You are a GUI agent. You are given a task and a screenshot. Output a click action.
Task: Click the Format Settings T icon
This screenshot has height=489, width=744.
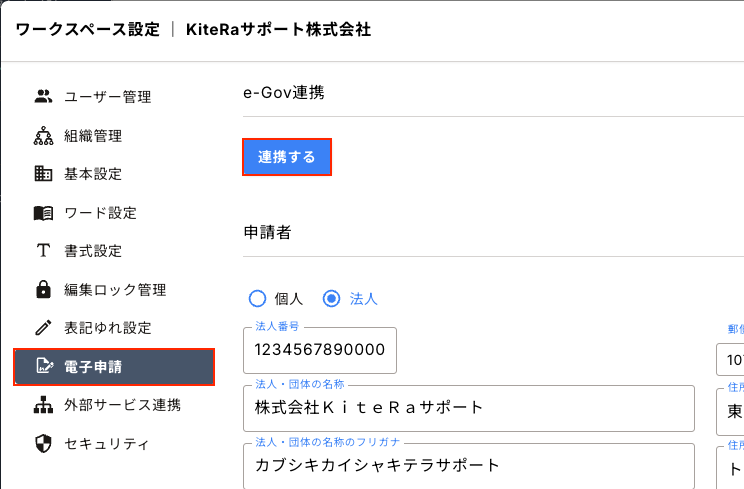[43, 251]
